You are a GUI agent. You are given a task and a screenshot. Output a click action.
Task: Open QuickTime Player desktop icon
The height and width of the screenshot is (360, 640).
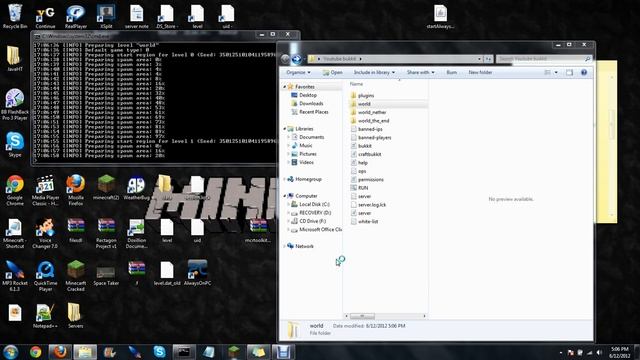point(45,276)
